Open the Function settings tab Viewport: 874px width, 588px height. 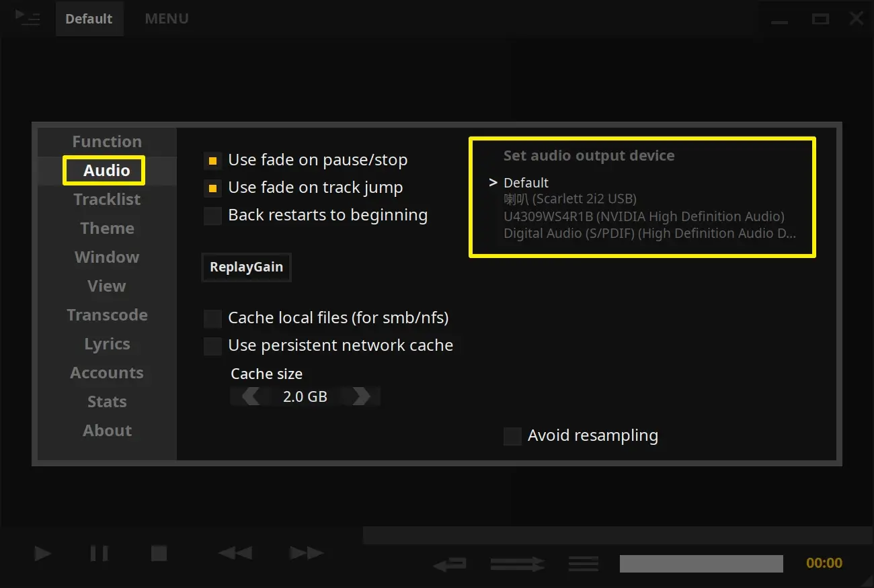point(107,142)
